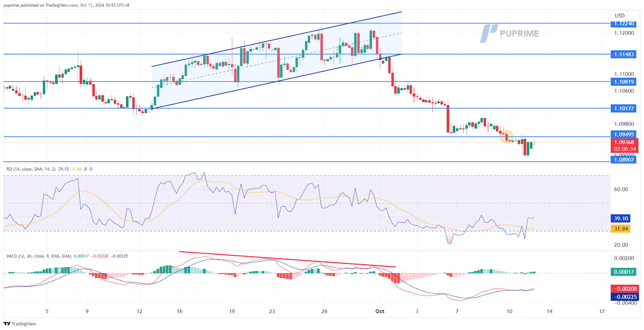Screen dimensions: 644x330
Task: Click MACD value -0.00208 in legend
Action: 100,256
